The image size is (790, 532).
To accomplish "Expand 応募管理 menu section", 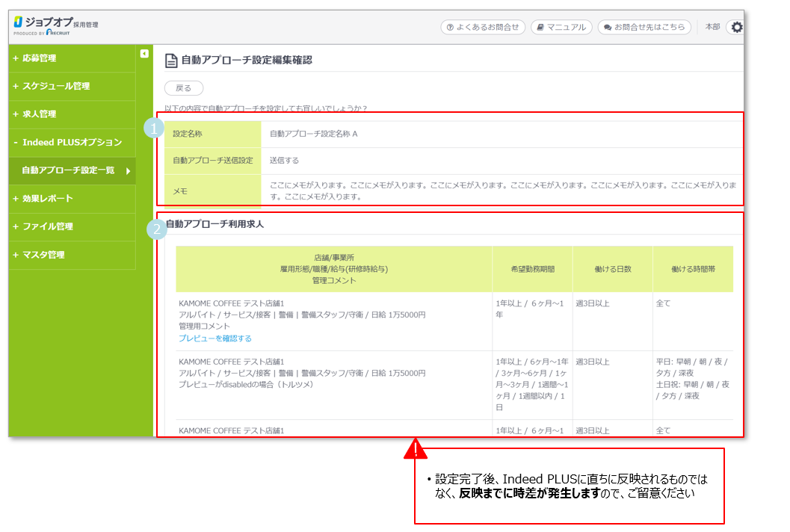I will [34, 58].
